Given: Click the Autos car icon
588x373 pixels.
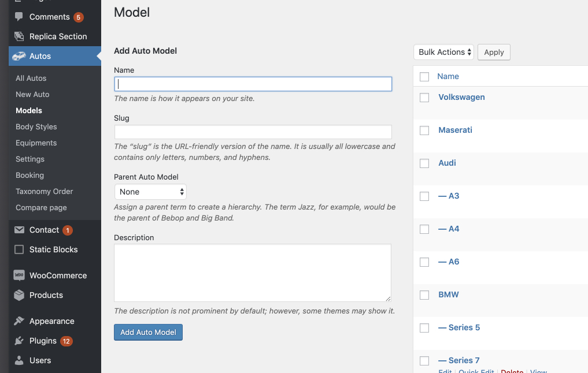Looking at the screenshot, I should pyautogui.click(x=19, y=56).
